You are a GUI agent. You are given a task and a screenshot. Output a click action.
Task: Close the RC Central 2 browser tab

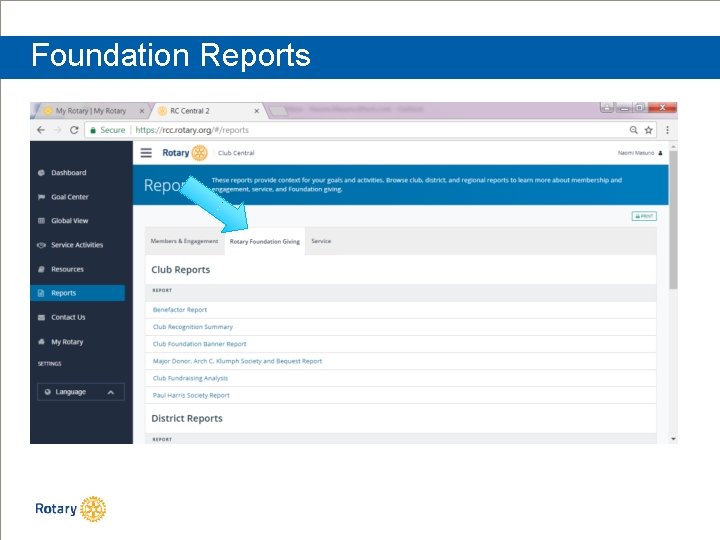(257, 111)
